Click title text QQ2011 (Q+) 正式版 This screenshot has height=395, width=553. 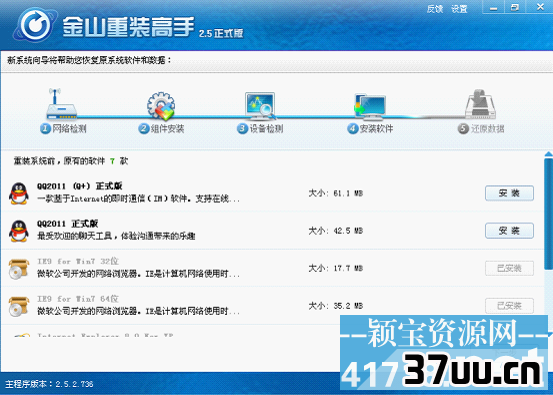tap(80, 186)
